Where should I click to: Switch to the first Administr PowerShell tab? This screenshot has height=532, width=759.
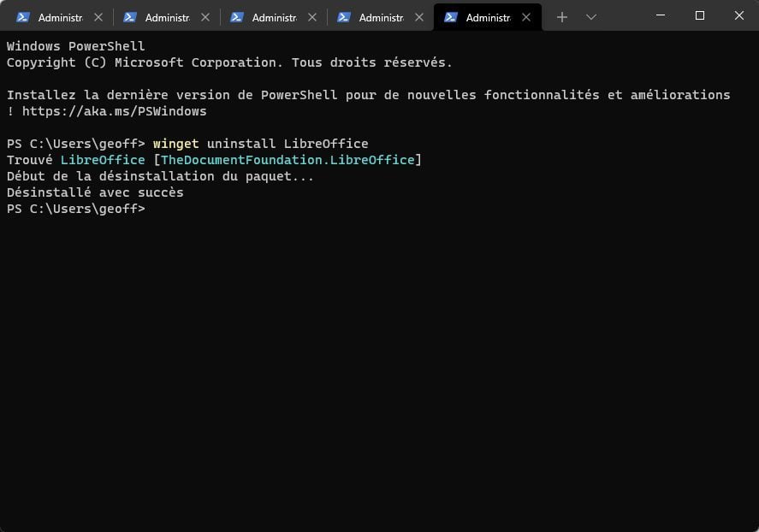(60, 17)
